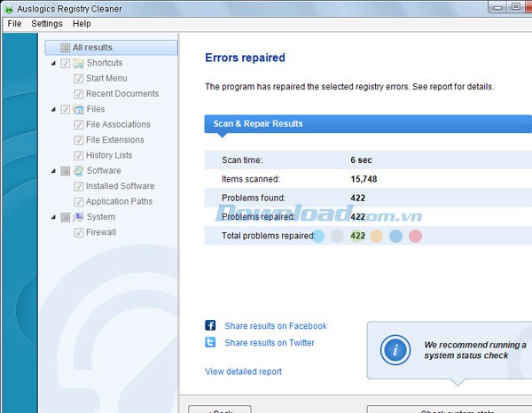Click the blue info icon
532x413 pixels.
(395, 350)
